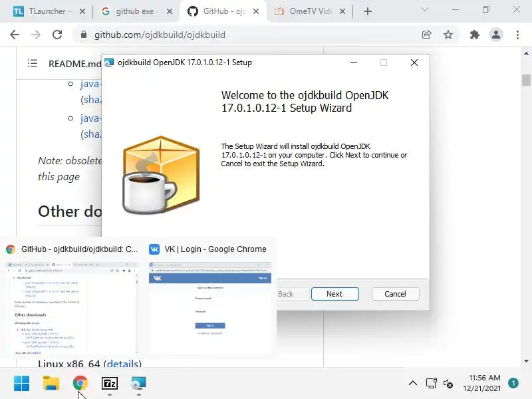Click Chrome icon on the taskbar
The image size is (532, 399).
(x=80, y=384)
